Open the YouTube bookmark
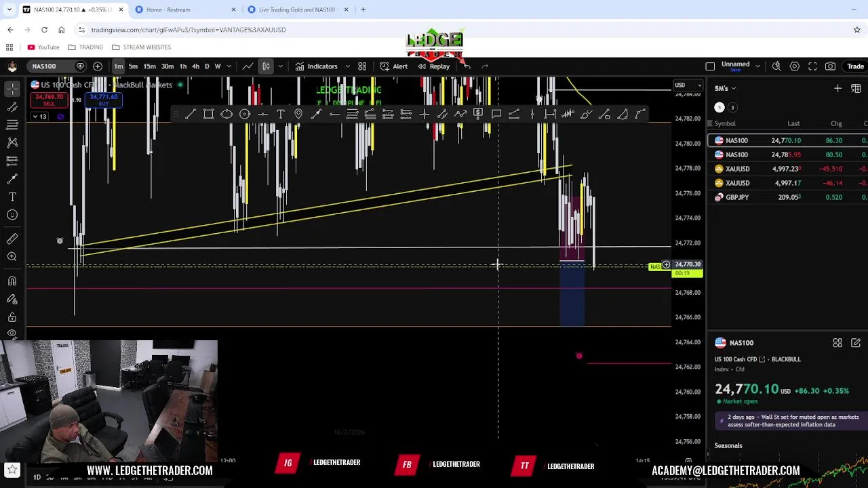This screenshot has width=868, height=488. (43, 47)
